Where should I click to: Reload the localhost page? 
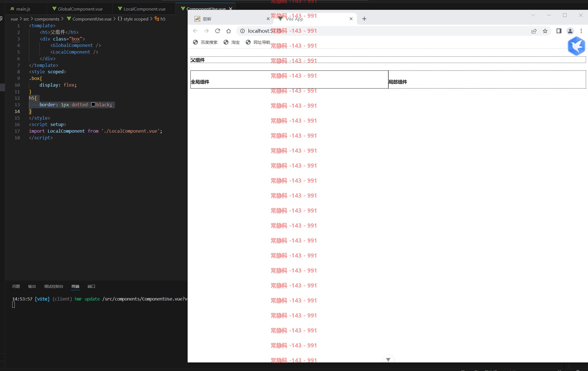coord(217,31)
